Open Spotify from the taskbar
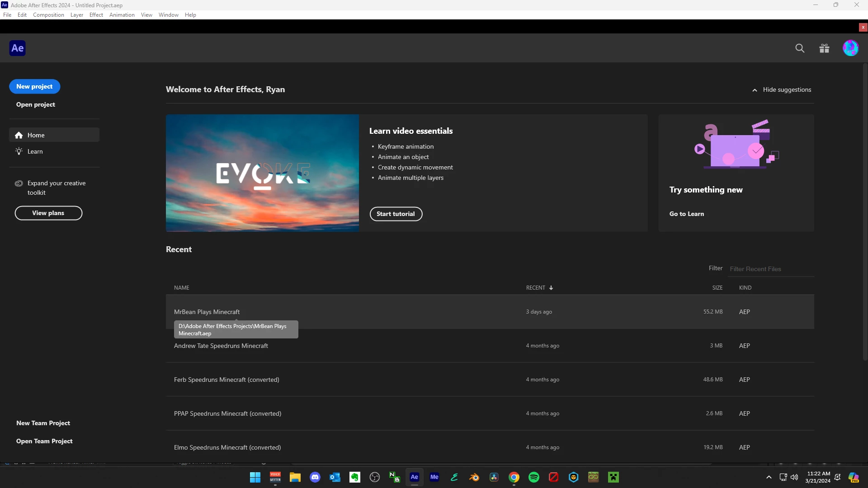This screenshot has height=488, width=868. [x=534, y=477]
